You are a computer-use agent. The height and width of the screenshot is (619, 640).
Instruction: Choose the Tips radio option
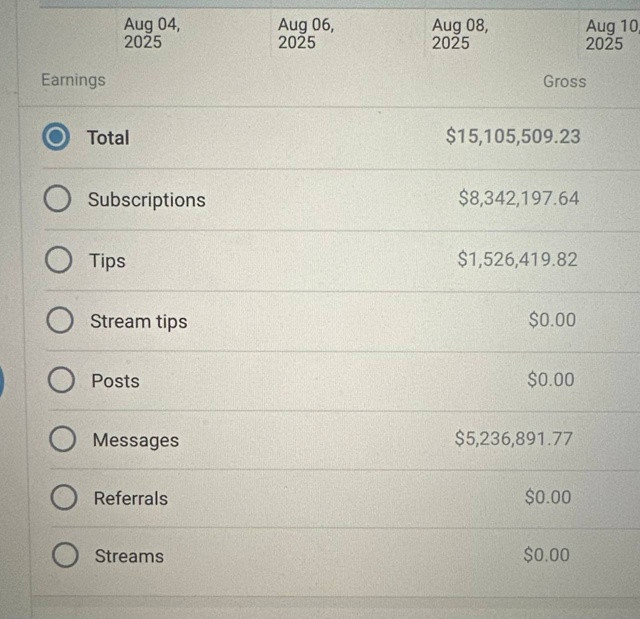(x=58, y=260)
